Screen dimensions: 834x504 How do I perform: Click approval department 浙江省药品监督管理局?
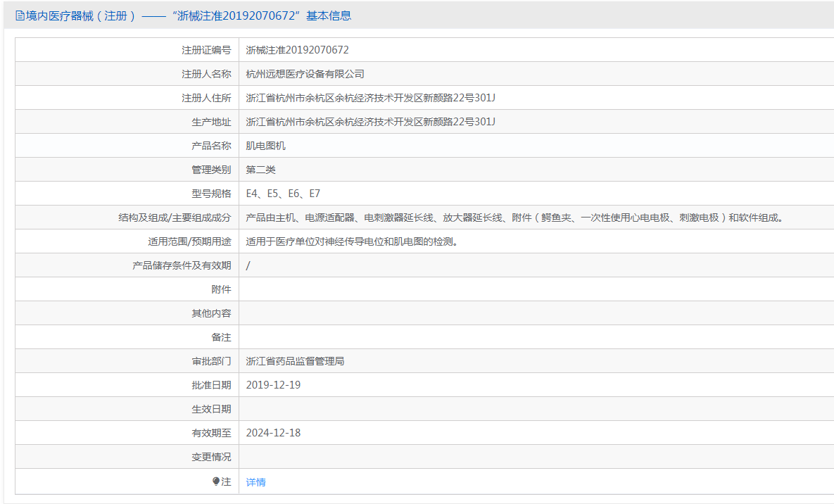coord(295,361)
